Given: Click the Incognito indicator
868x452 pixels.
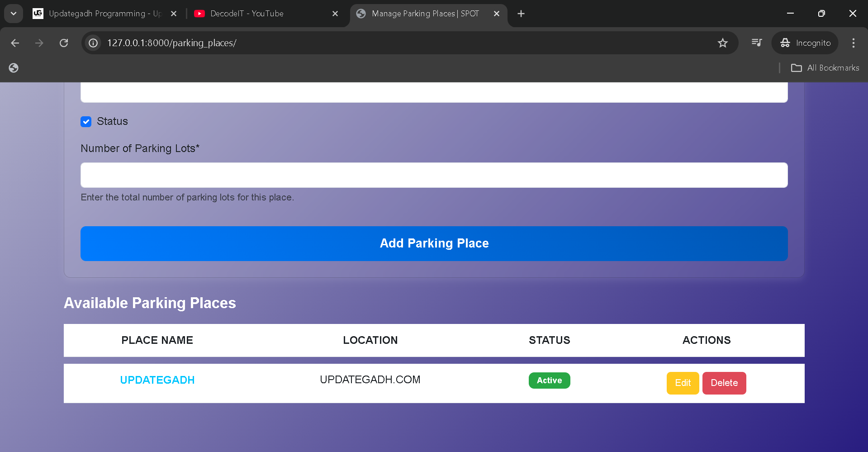Looking at the screenshot, I should tap(805, 43).
